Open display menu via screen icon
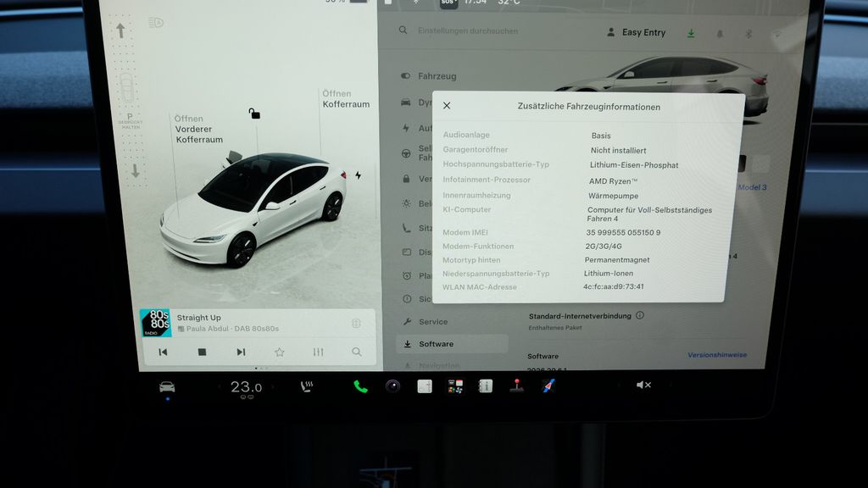Viewport: 868px width, 488px height. (406, 252)
